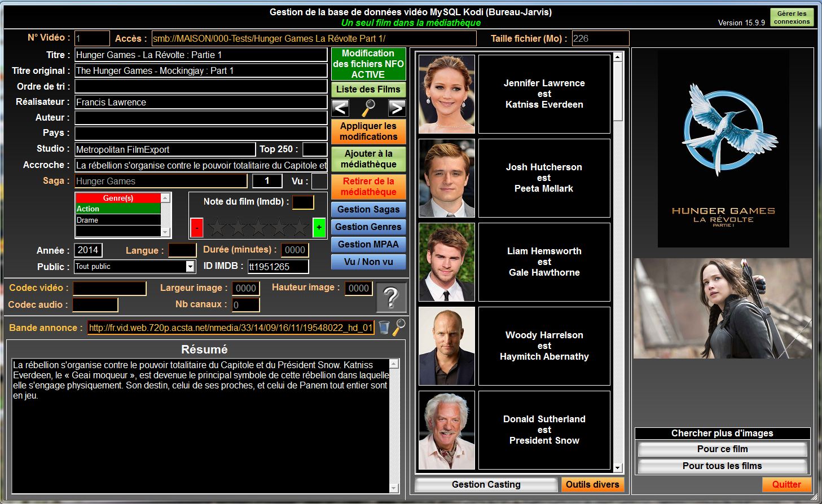Open Gestion MPAA
Viewport: 822px width, 504px height.
point(368,244)
